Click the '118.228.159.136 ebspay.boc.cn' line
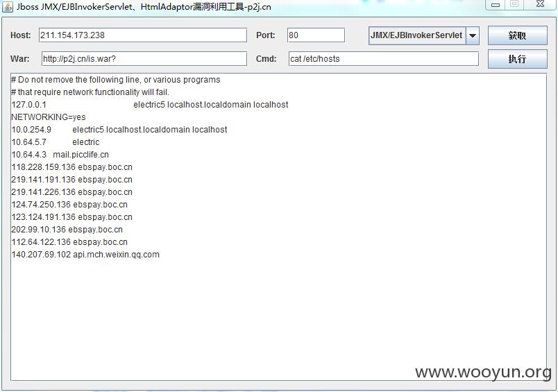This screenshot has height=392, width=558. [71, 167]
